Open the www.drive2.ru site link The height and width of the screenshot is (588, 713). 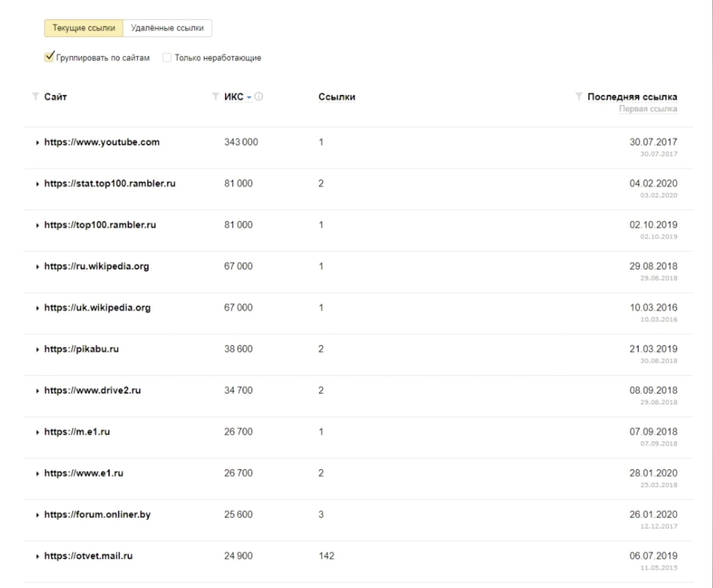click(x=92, y=390)
